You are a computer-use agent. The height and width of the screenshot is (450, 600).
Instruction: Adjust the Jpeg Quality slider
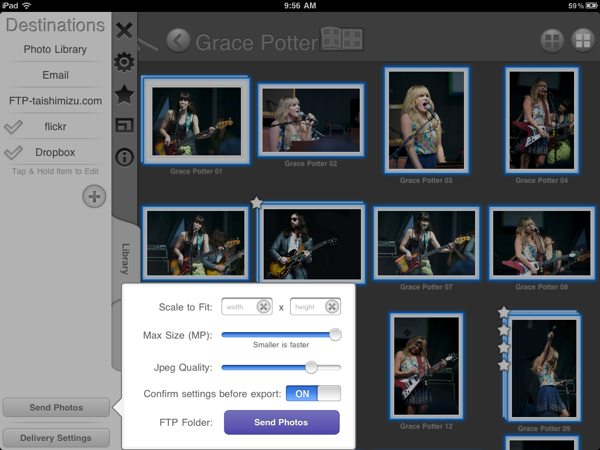pyautogui.click(x=311, y=367)
